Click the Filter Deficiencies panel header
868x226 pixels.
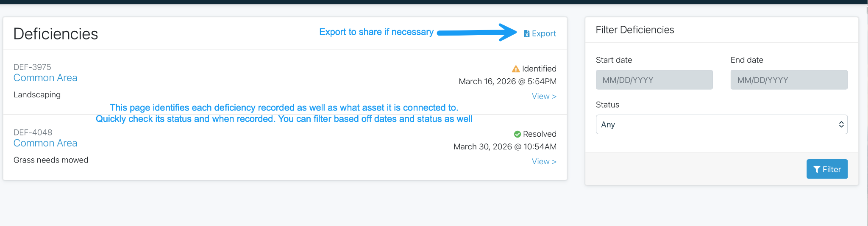click(x=635, y=30)
